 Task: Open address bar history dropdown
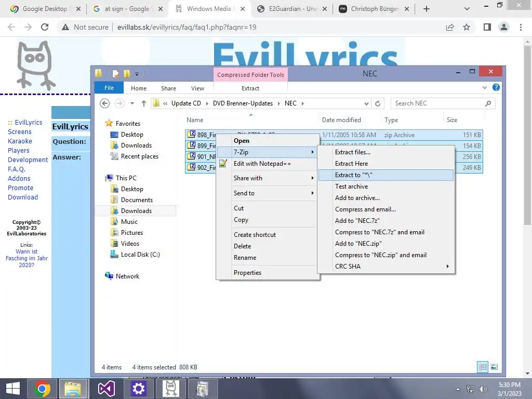(x=366, y=103)
